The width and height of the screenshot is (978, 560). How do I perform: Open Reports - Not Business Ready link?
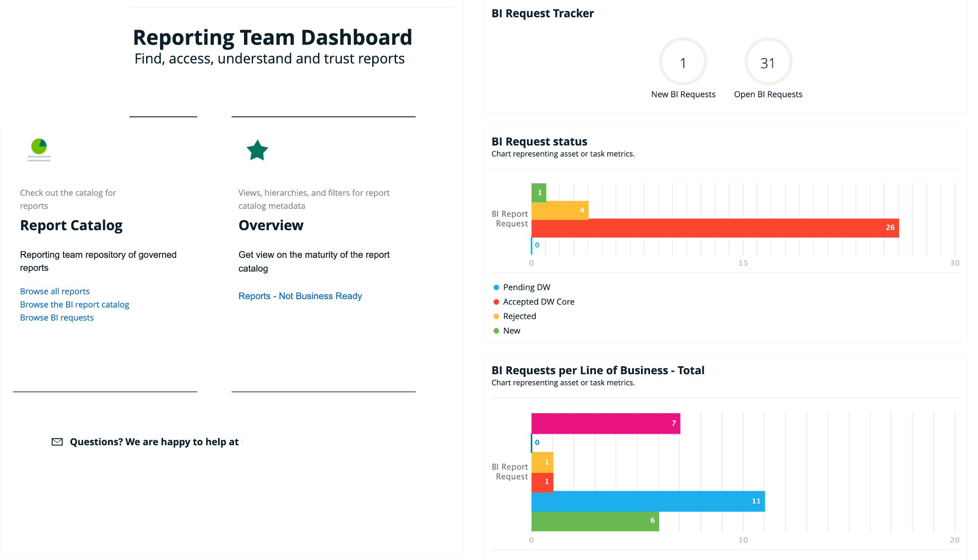[x=300, y=296]
